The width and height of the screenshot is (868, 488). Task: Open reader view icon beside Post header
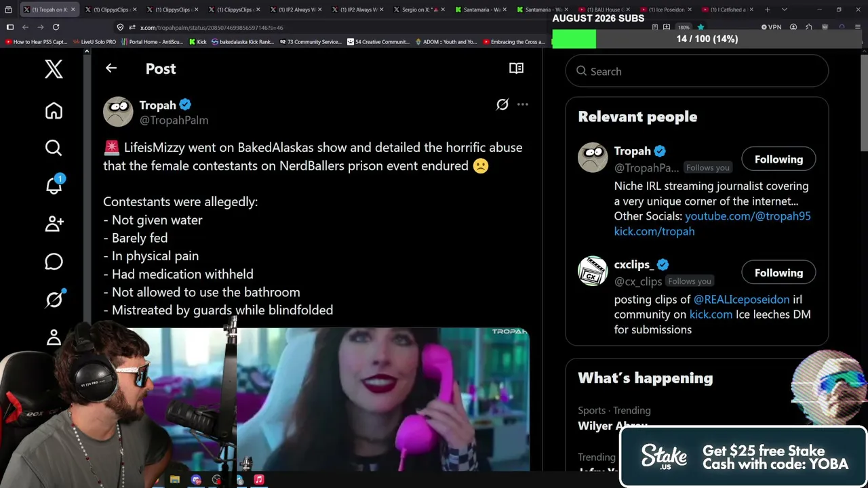[x=516, y=68]
